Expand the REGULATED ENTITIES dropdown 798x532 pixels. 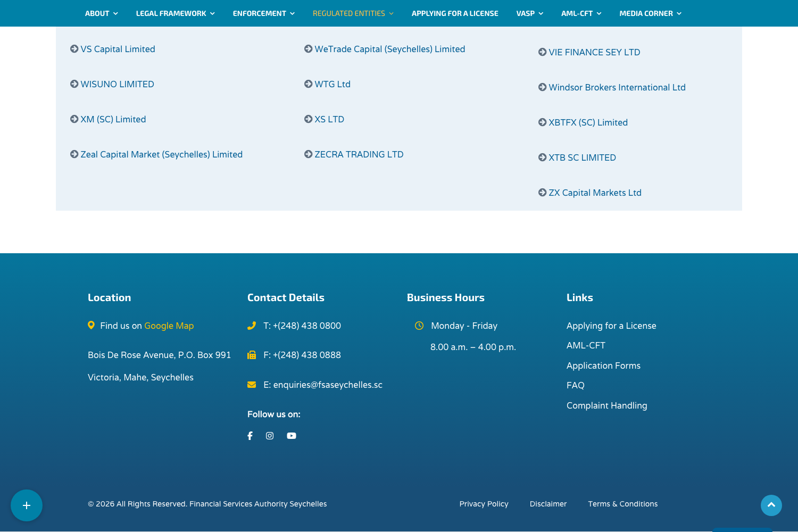click(353, 13)
